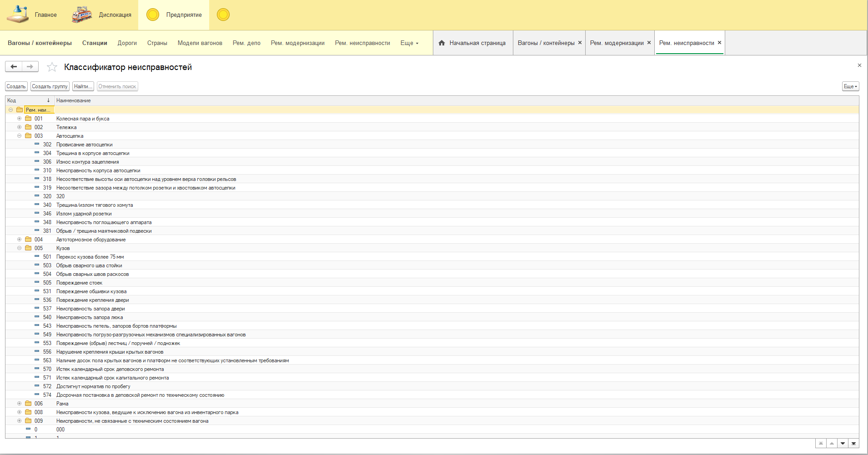
Task: Click the Найти... button
Action: [83, 86]
